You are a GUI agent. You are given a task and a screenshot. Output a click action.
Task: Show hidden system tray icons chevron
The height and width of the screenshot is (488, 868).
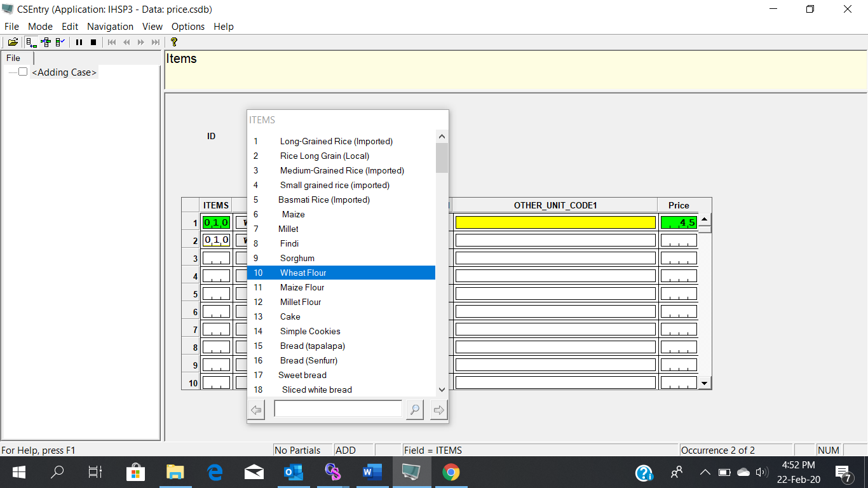point(705,472)
